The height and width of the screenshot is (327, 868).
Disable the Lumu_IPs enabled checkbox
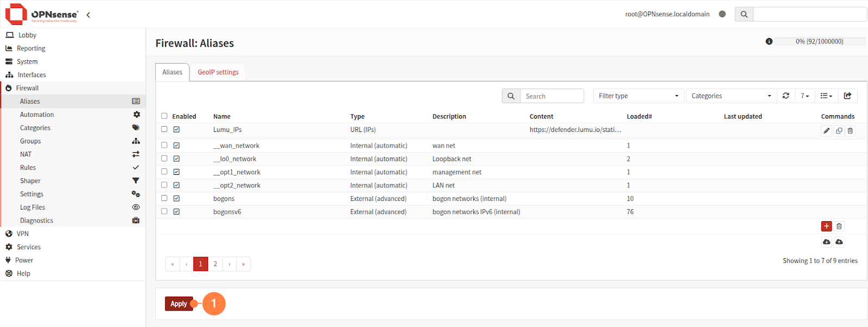pos(177,130)
